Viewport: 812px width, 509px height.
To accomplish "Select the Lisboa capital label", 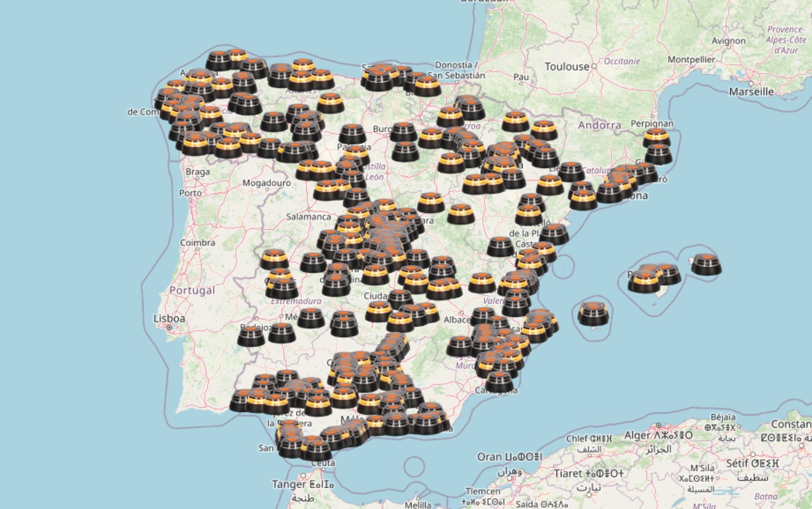I will coord(169,318).
